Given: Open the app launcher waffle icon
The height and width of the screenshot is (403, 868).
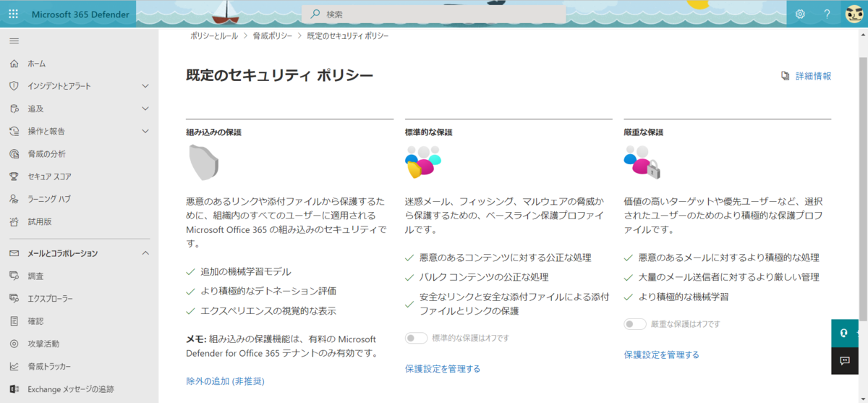Looking at the screenshot, I should tap(14, 14).
